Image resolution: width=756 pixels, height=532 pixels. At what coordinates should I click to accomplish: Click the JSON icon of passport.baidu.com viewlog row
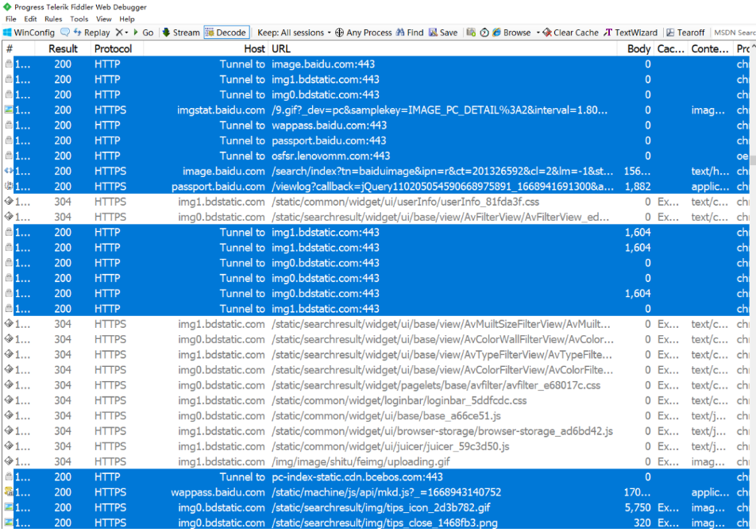tap(8, 186)
